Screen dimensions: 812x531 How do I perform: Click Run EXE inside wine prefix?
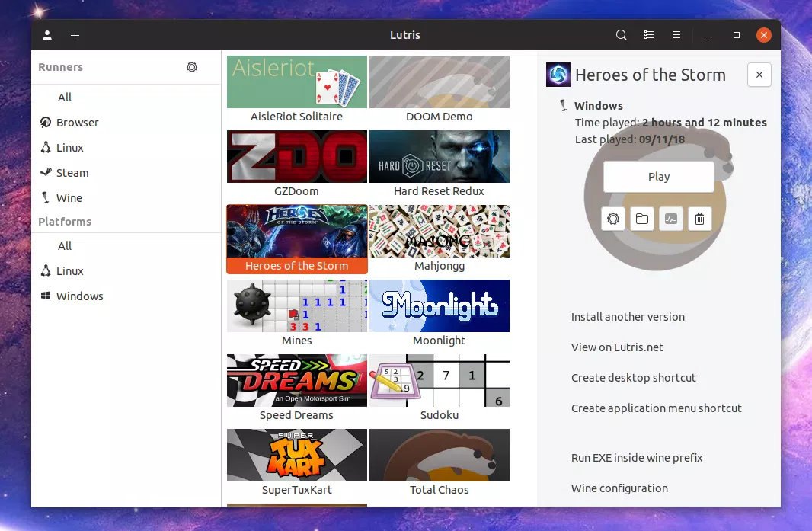pyautogui.click(x=637, y=457)
